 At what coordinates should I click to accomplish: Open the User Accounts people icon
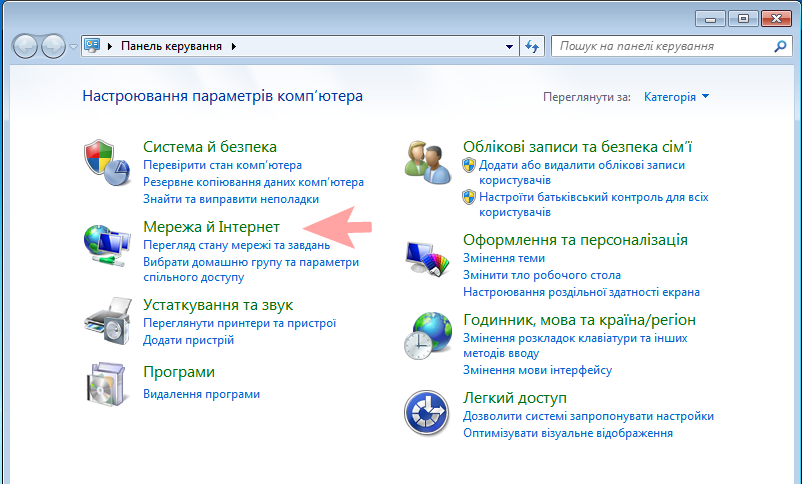pos(428,162)
